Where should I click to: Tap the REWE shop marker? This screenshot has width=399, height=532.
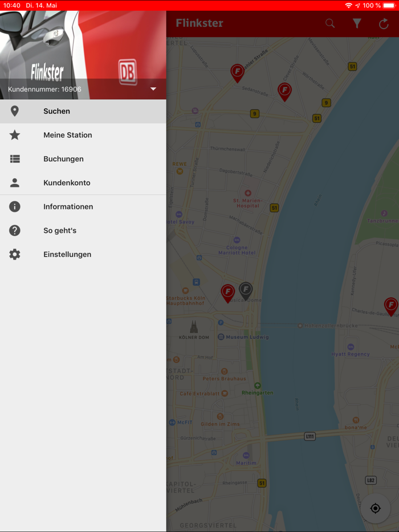pos(180,171)
